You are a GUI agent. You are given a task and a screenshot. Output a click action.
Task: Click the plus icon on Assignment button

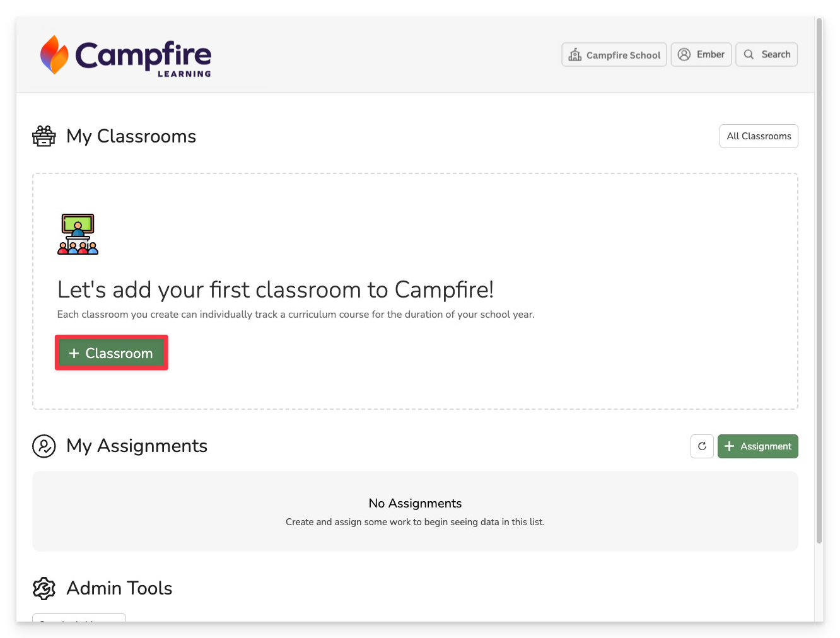pyautogui.click(x=730, y=446)
